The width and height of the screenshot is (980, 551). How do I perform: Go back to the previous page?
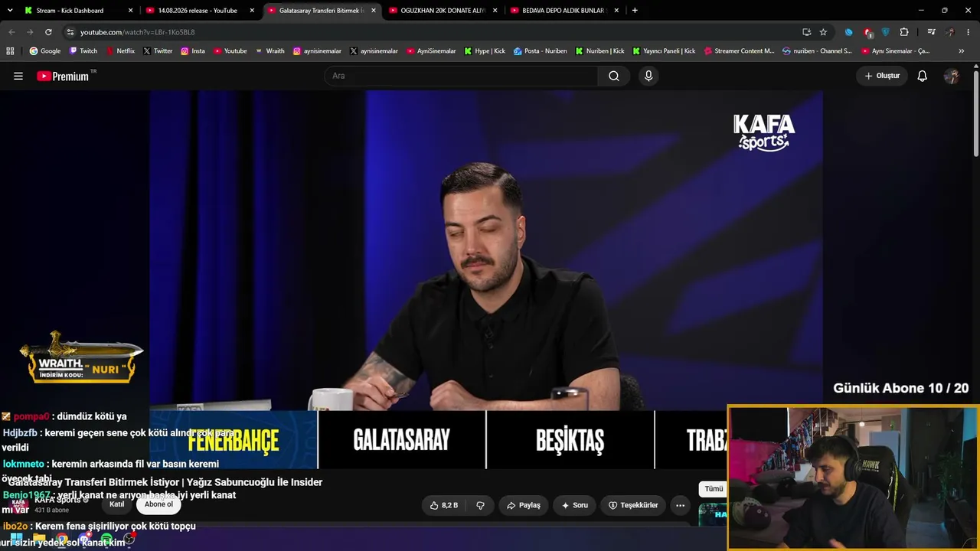tap(11, 32)
